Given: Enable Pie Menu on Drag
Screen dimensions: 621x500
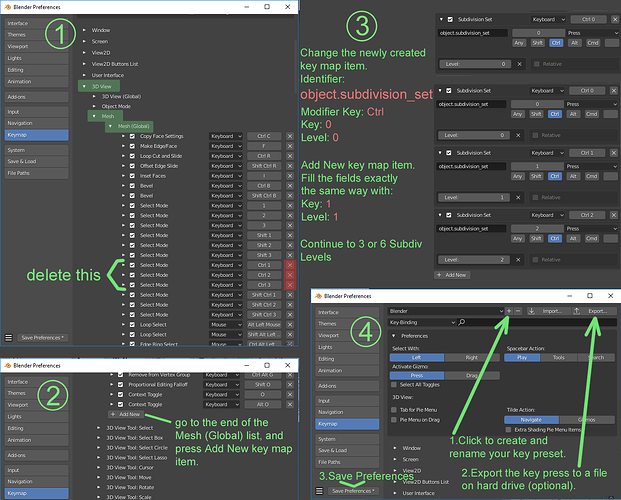Looking at the screenshot, I should [x=394, y=420].
